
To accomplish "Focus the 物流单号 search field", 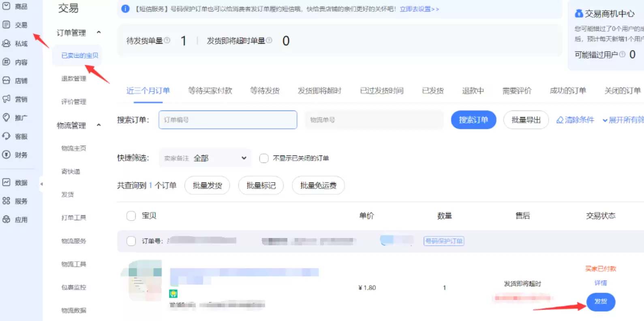I will [374, 120].
